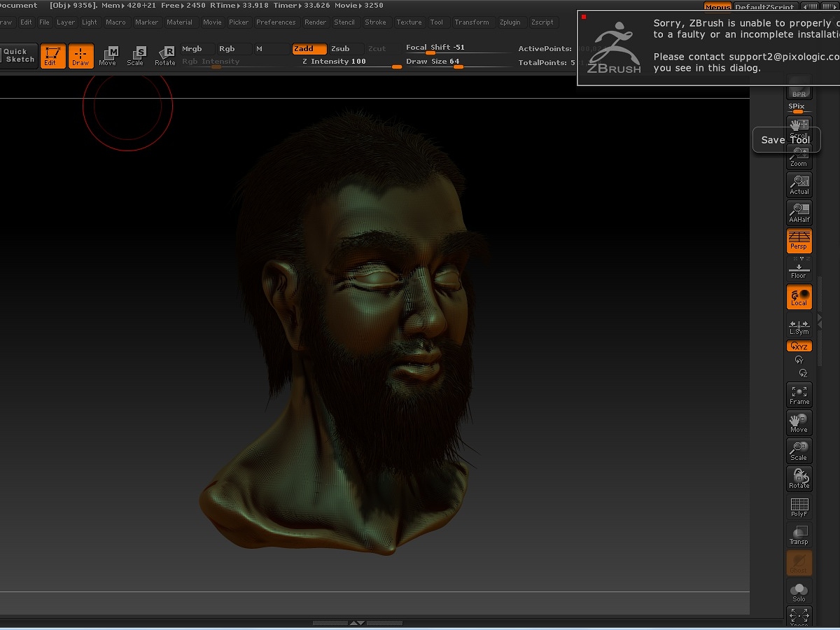Viewport: 840px width, 630px height.
Task: Open the Picker menu
Action: coord(239,22)
